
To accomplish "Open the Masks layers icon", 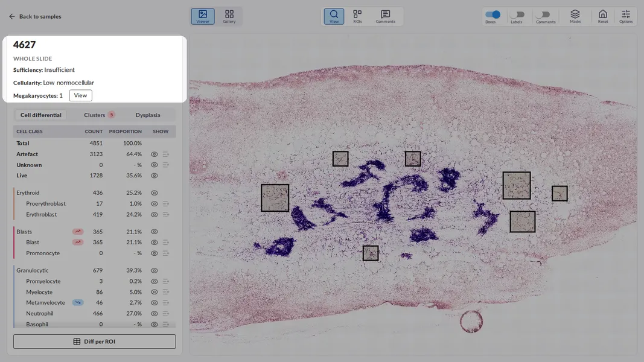I will (575, 16).
